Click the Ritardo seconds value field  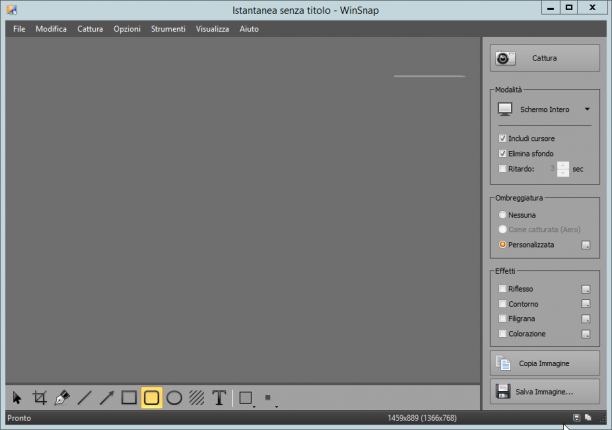point(551,169)
